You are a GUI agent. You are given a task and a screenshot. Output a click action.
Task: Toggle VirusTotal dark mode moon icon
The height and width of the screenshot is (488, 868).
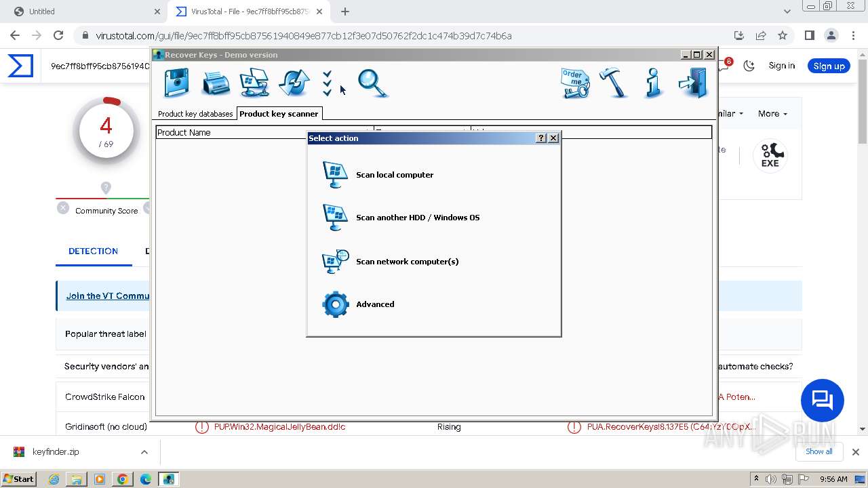pyautogui.click(x=749, y=66)
